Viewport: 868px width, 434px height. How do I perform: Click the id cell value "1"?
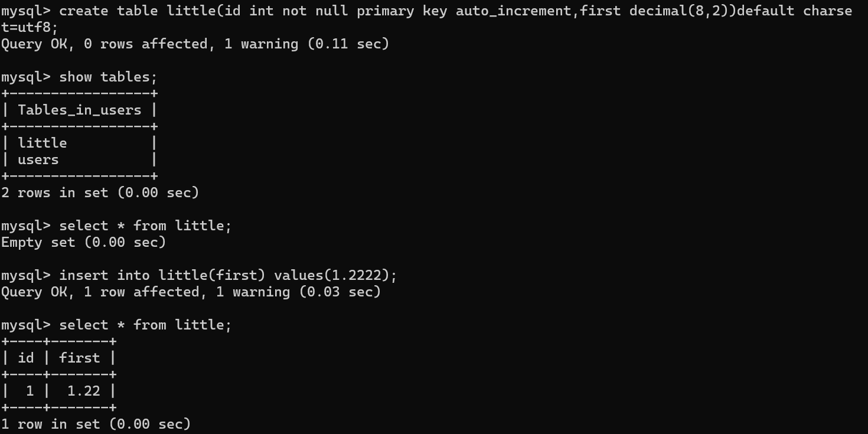(x=30, y=391)
